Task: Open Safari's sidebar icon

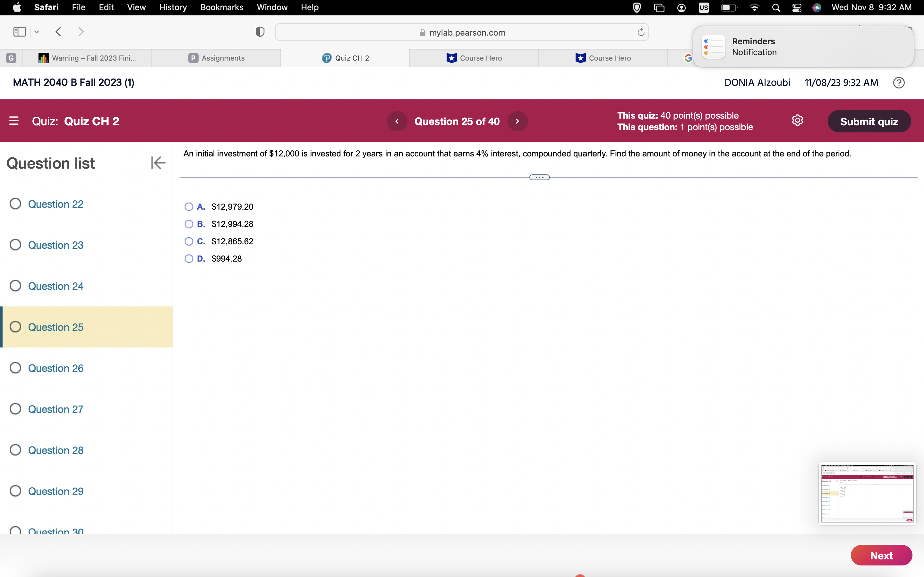Action: tap(19, 32)
